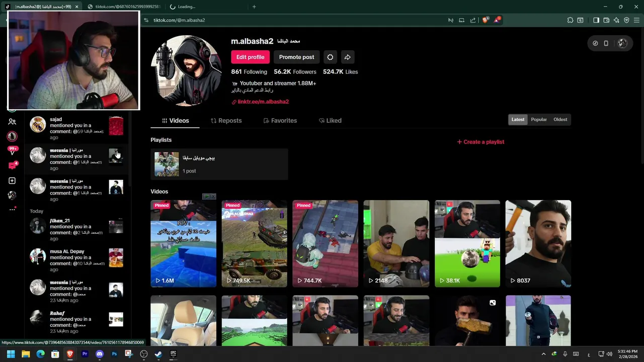
Task: Open Epic Games Launcher from taskbar
Action: (173, 354)
